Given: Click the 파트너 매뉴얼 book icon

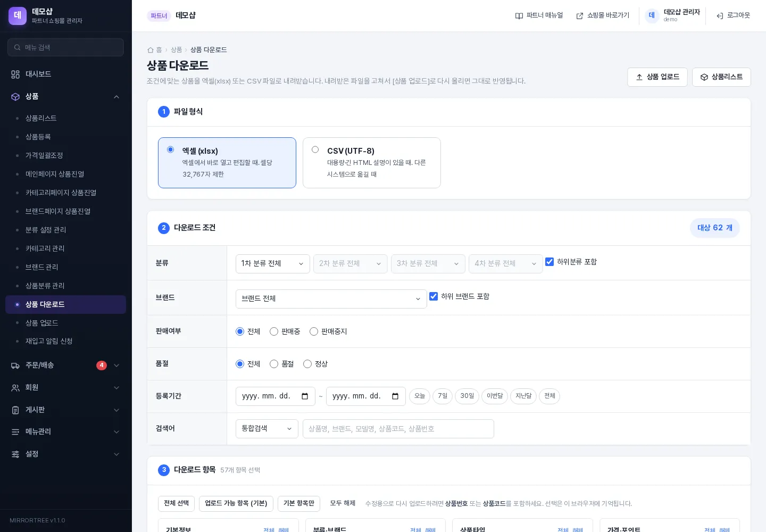Looking at the screenshot, I should click(519, 16).
